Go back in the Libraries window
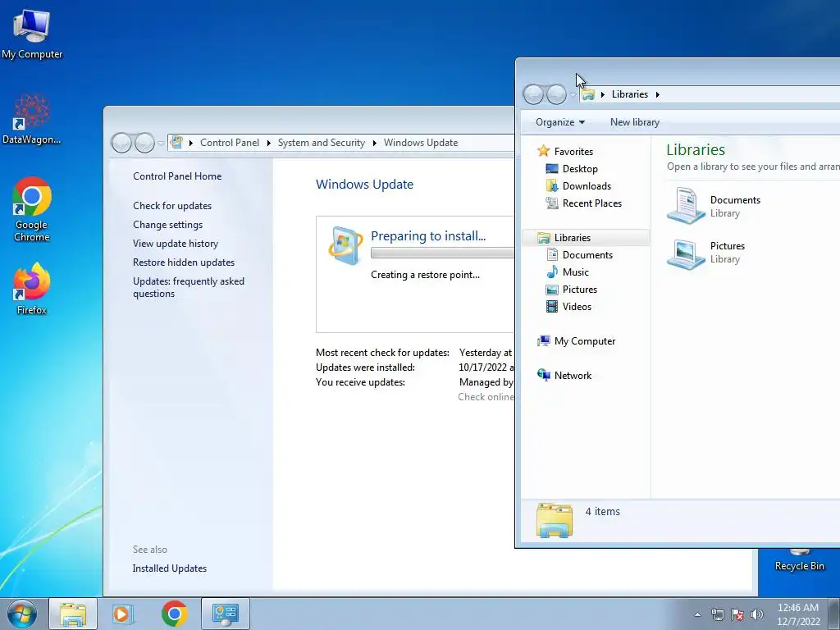This screenshot has width=840, height=630. [533, 94]
